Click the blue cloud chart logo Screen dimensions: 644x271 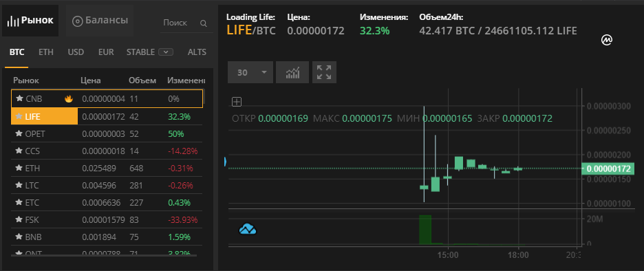coord(248,229)
